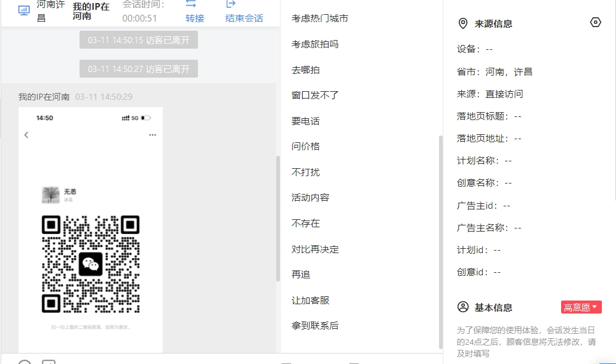Click the timestamp 03-11 14:50:29
616x364 pixels.
coord(104,97)
